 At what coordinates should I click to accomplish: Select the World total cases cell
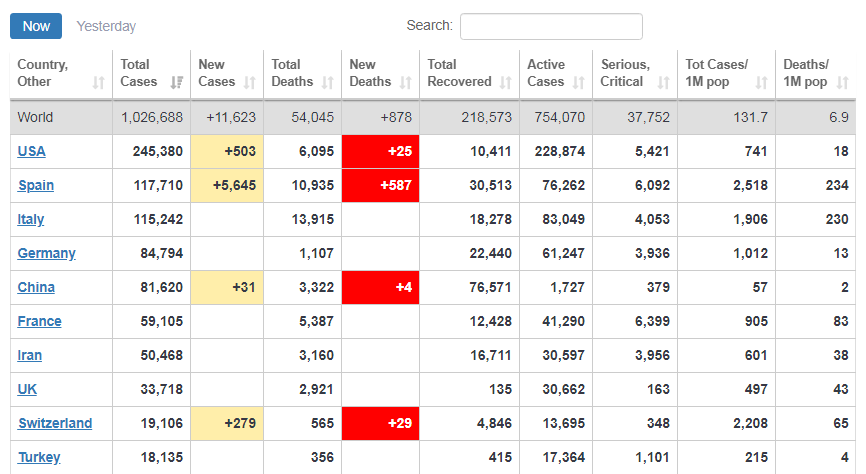click(x=152, y=117)
